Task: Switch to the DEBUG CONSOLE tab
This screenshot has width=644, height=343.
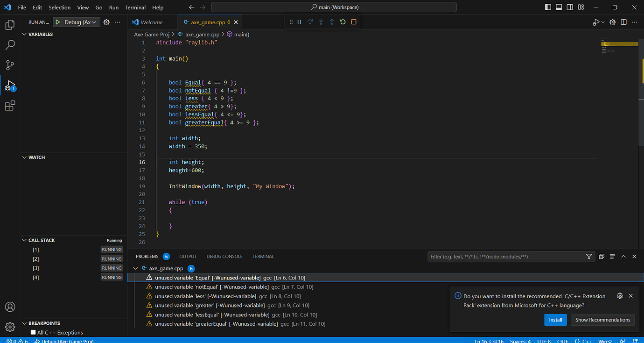Action: pos(224,257)
